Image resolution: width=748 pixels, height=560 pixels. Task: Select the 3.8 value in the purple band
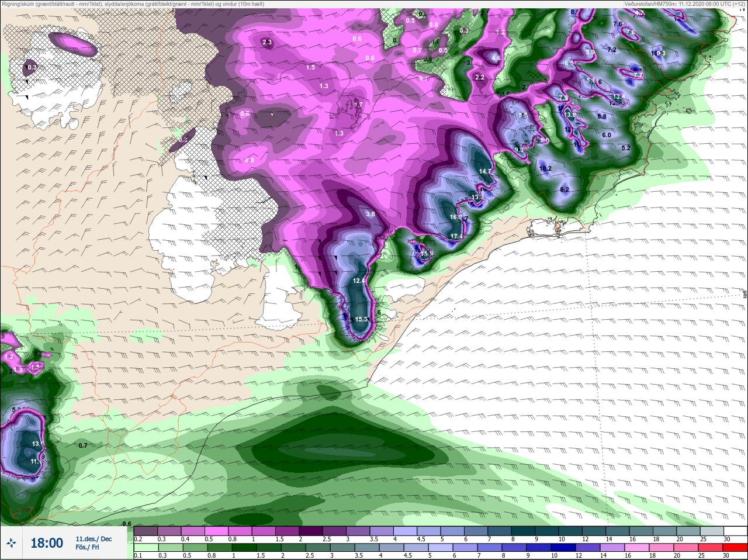click(370, 214)
